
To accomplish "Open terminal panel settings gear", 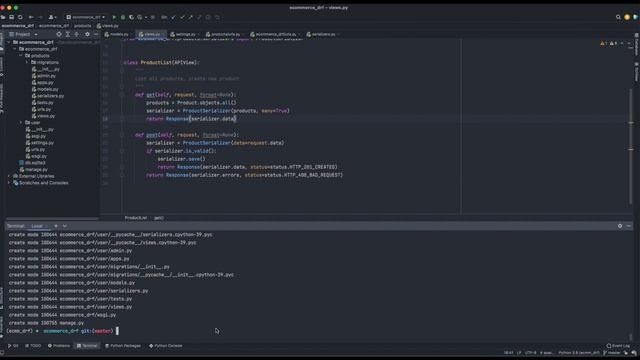I will [620, 226].
